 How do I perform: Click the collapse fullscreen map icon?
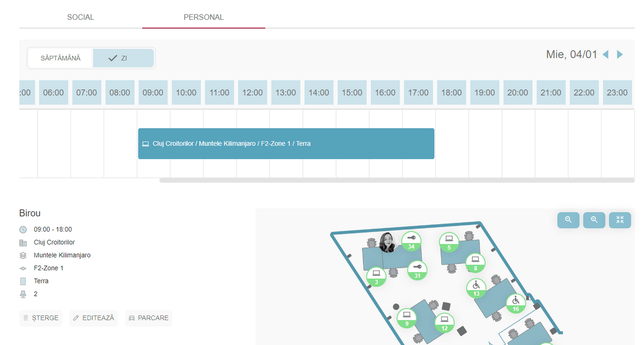[620, 220]
